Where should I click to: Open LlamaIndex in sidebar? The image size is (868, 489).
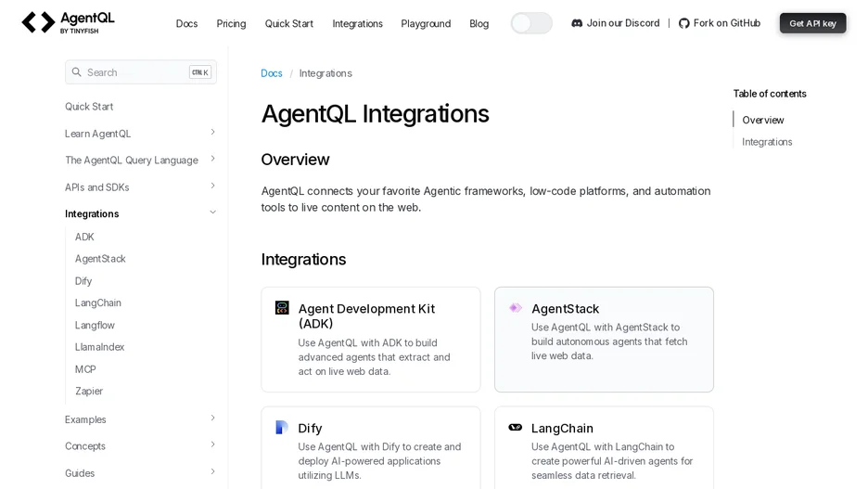point(99,347)
